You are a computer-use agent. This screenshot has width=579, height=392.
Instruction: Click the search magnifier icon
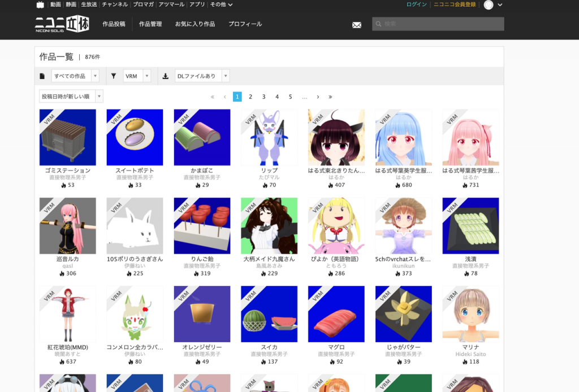[x=378, y=24]
